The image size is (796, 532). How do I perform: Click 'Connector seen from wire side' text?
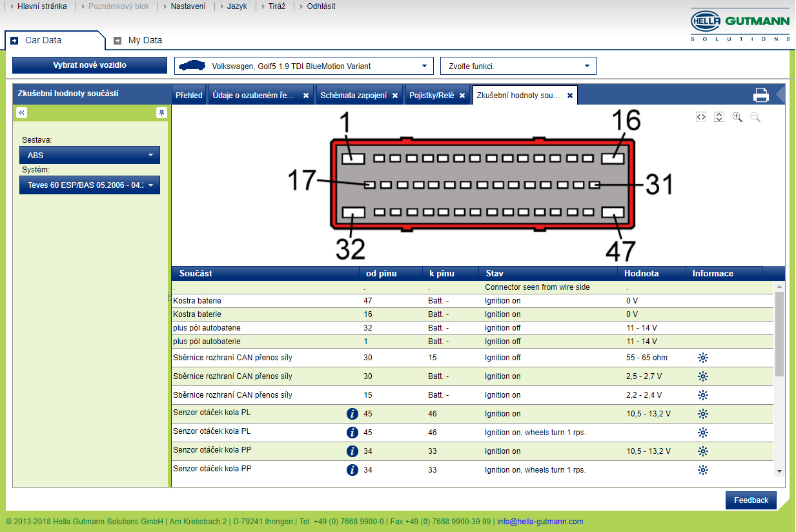point(537,287)
